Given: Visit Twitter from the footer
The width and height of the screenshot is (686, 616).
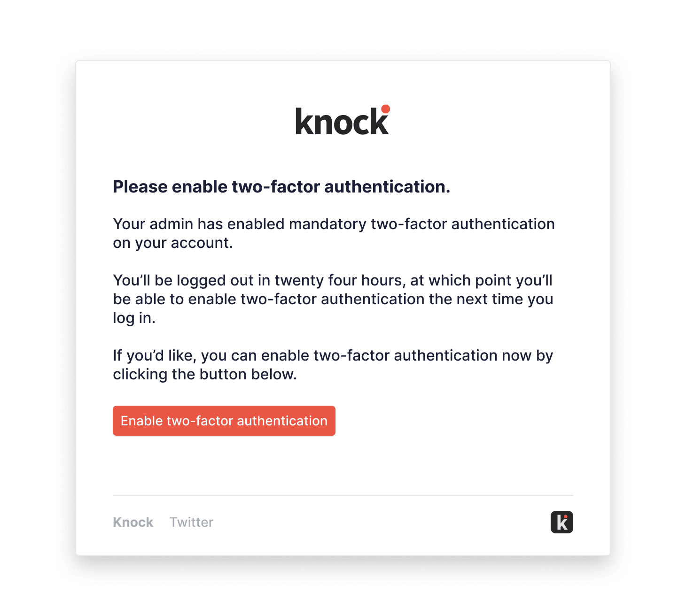Looking at the screenshot, I should (192, 522).
